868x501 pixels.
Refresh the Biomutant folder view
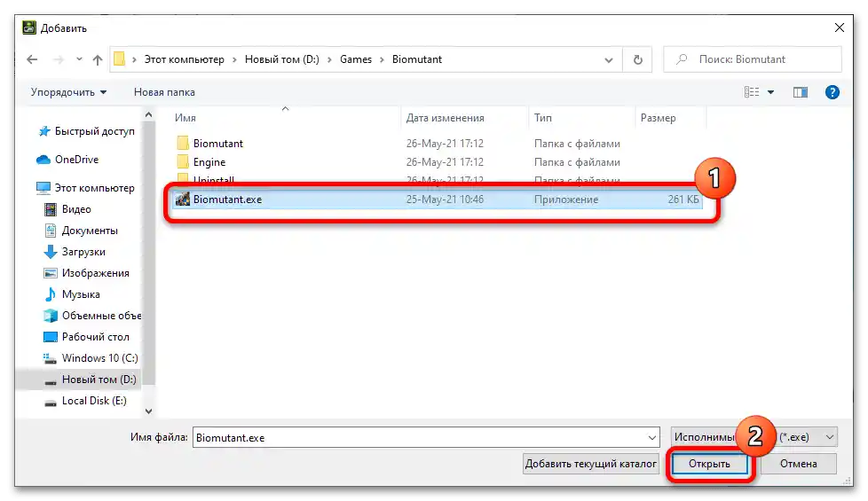[x=638, y=59]
